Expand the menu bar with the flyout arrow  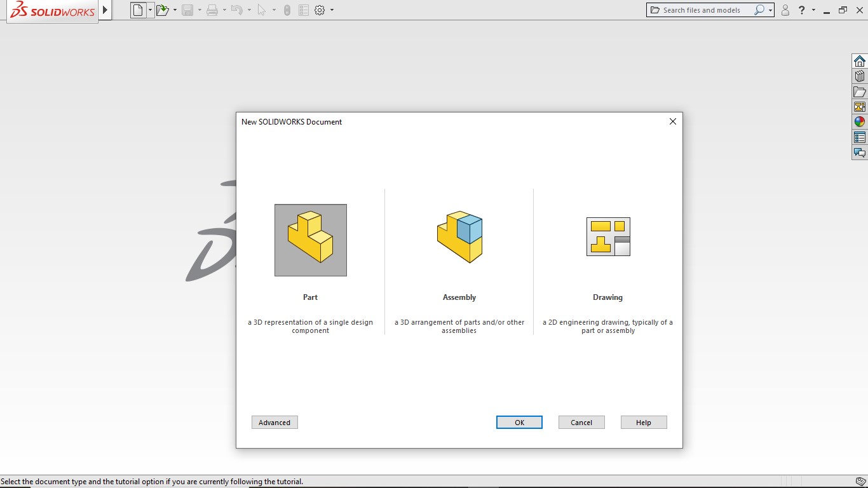point(105,9)
